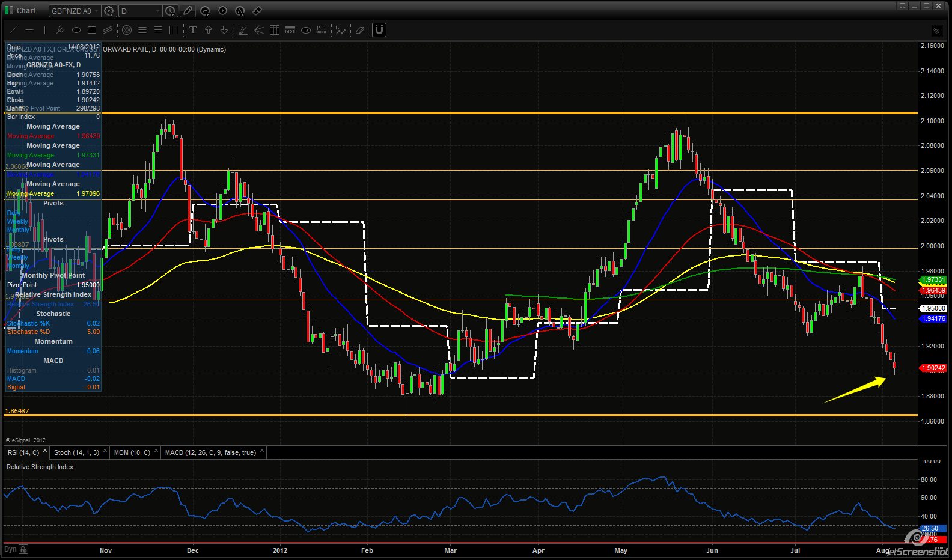The width and height of the screenshot is (952, 560).
Task: Place an up arrow marker
Action: (209, 30)
